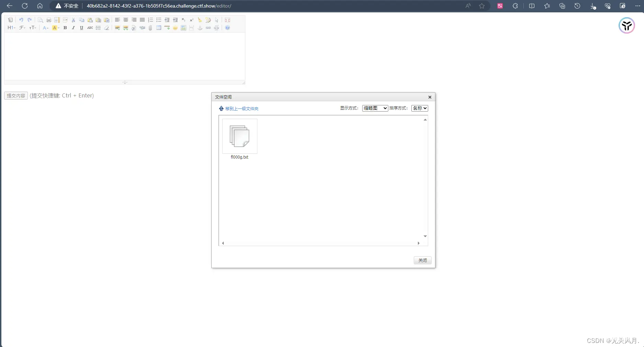Open the font family dropdown

click(x=22, y=28)
